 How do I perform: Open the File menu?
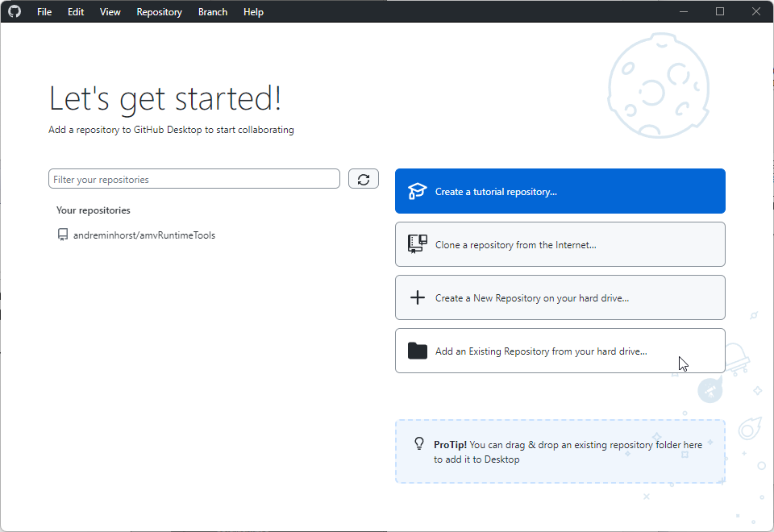coord(44,11)
